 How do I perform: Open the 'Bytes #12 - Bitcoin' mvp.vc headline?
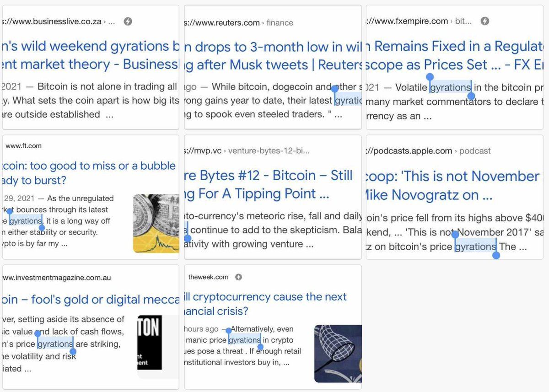pos(268,184)
